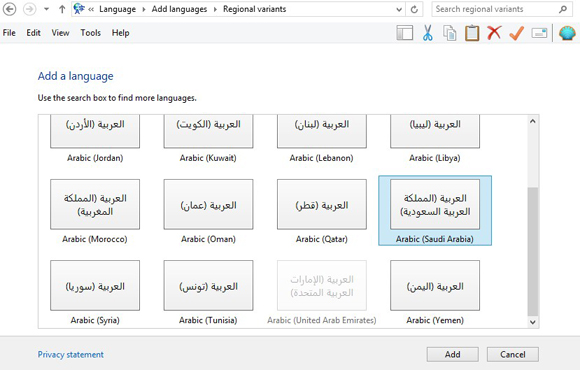Open the Privacy statement link
Viewport: 580px width, 370px height.
71,354
